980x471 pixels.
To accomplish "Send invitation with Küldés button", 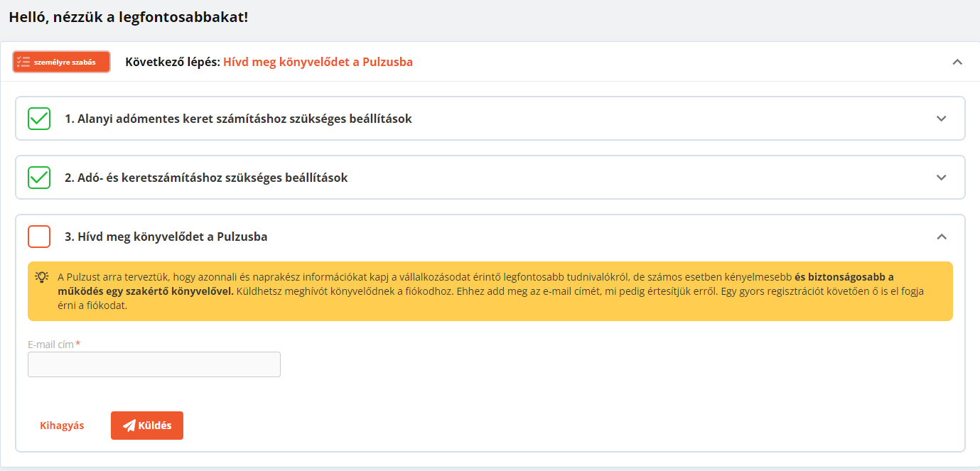I will click(147, 426).
